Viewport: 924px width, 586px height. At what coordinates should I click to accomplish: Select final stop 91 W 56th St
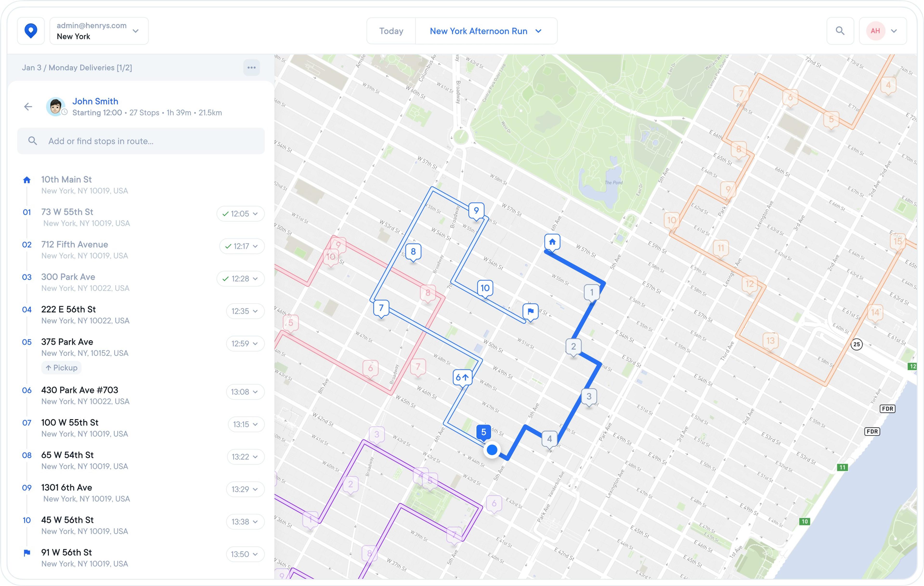pyautogui.click(x=141, y=558)
